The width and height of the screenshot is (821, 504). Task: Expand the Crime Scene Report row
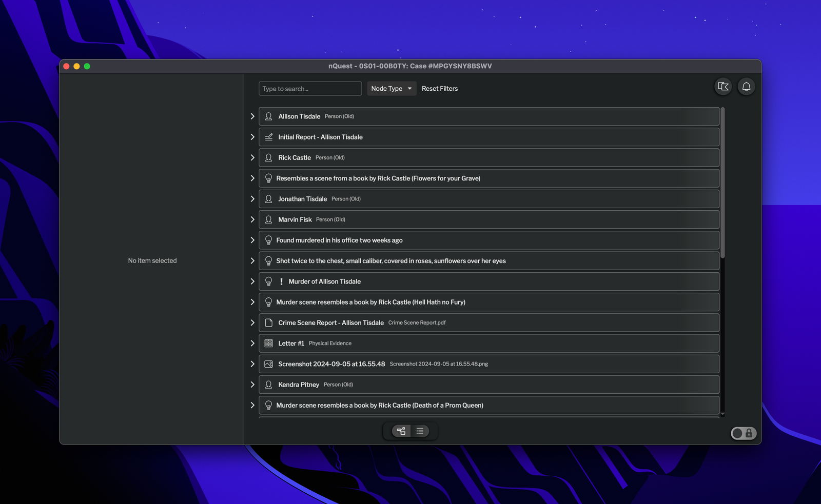pos(252,322)
